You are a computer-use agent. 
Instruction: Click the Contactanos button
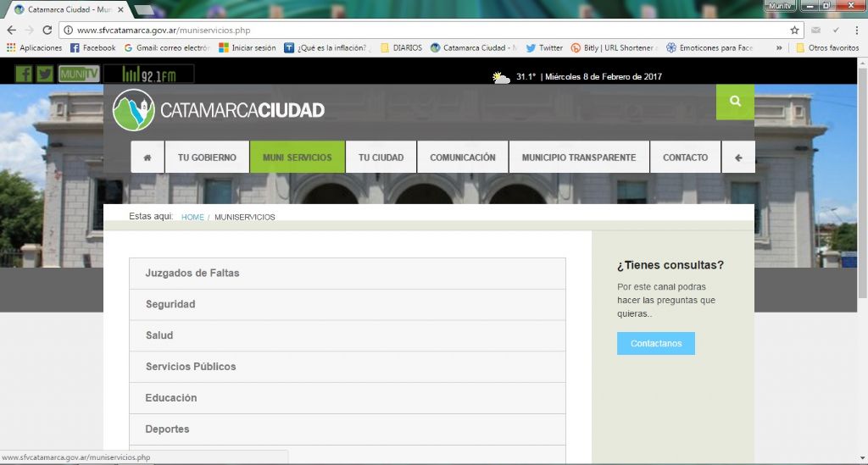click(x=655, y=343)
